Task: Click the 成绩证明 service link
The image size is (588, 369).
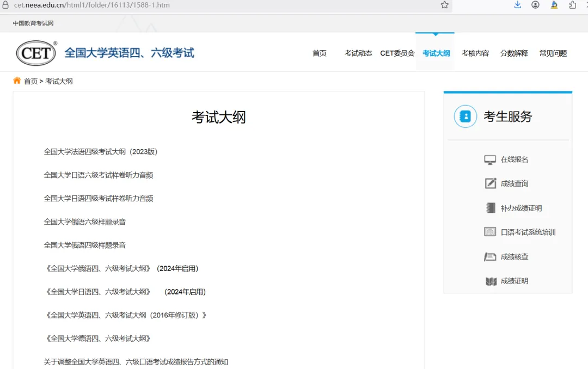Action: tap(514, 281)
